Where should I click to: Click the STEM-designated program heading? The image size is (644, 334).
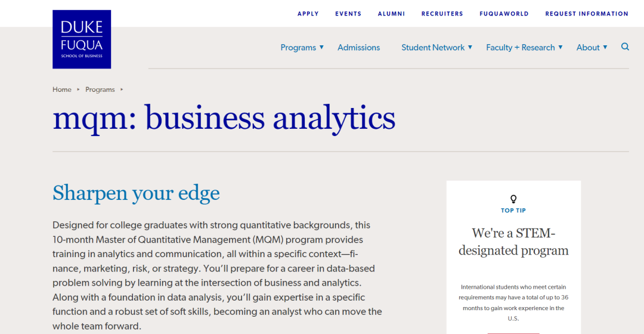[513, 242]
